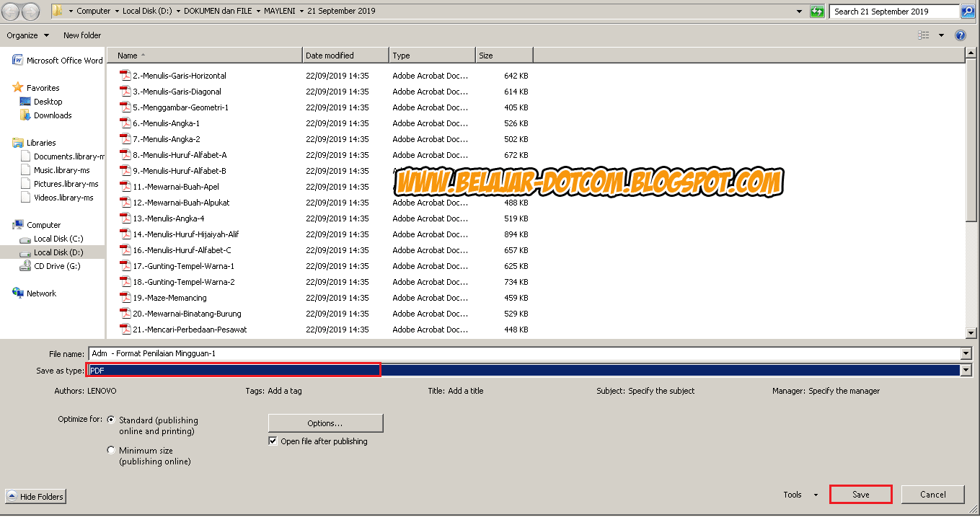Open the Organize dropdown menu
Image resolution: width=980 pixels, height=517 pixels.
[x=27, y=35]
